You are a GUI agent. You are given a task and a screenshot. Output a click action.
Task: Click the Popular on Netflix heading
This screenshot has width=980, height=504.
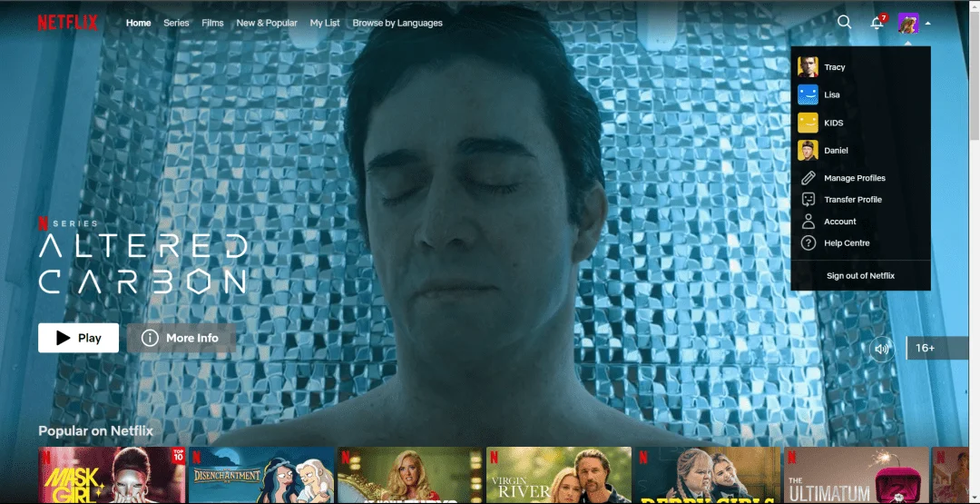[x=95, y=430]
